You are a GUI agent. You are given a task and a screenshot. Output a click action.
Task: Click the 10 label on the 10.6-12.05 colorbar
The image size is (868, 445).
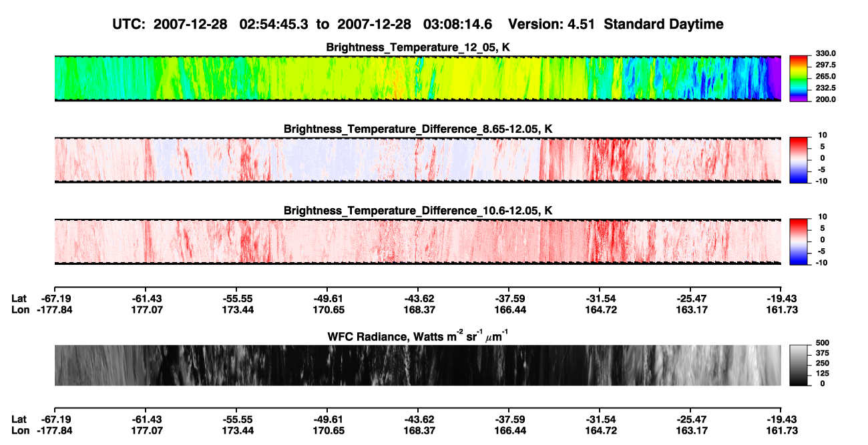coord(822,217)
